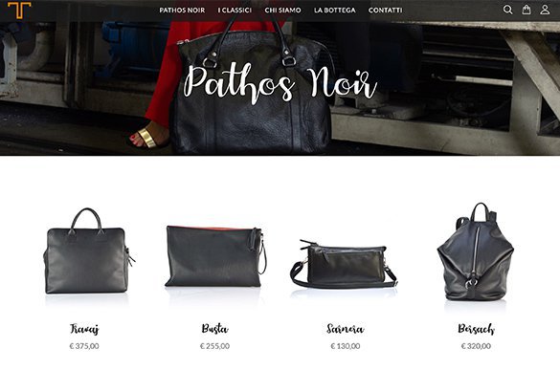Click the € 320,00 price
This screenshot has width=560, height=392.
pos(476,346)
